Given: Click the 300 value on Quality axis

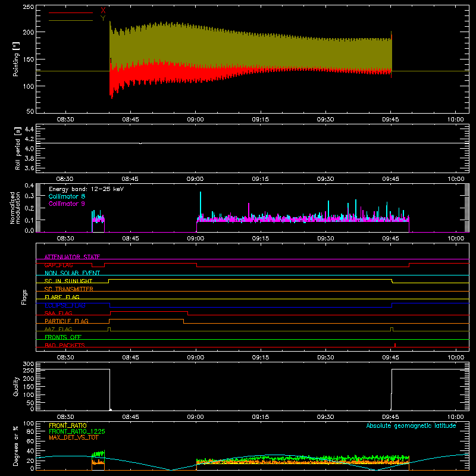Looking at the screenshot, I should click(29, 364).
